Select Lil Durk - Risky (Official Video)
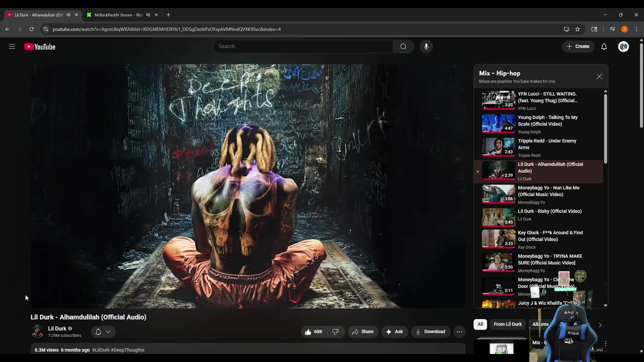 pos(538,218)
